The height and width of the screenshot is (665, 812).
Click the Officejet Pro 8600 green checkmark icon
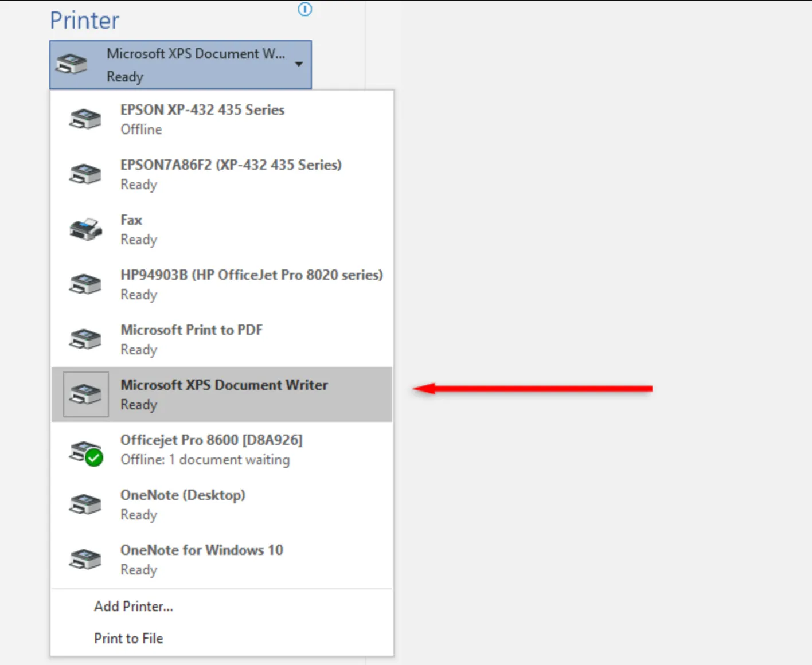pos(93,457)
